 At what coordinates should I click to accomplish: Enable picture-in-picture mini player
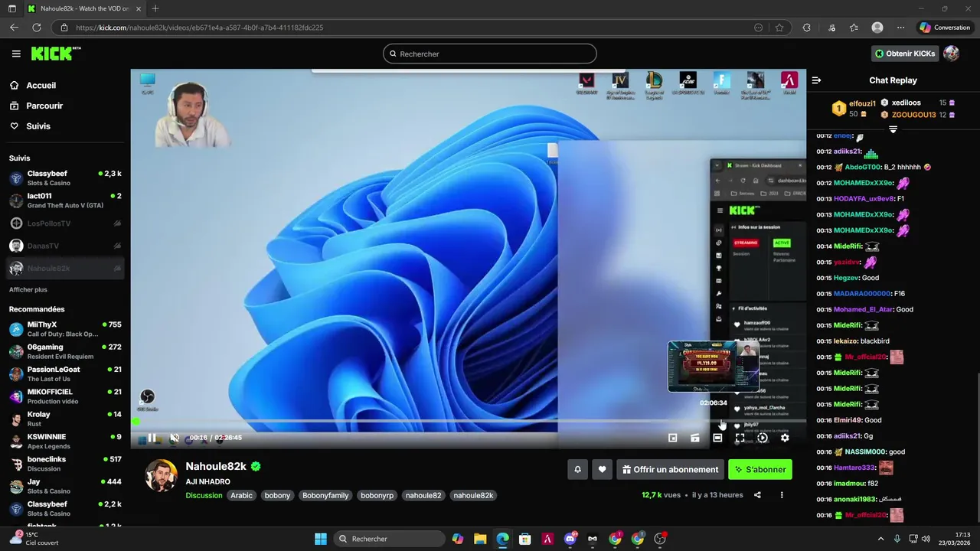(672, 438)
